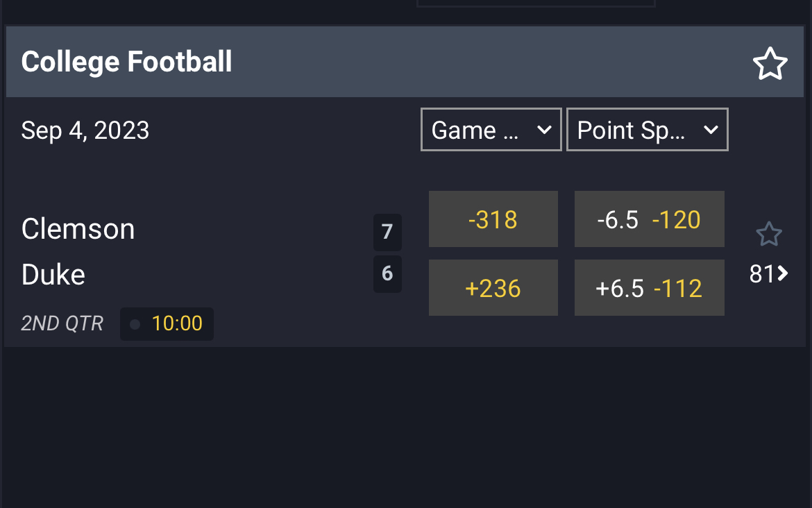Click the chevron arrow beside Point Sp...

(x=711, y=130)
